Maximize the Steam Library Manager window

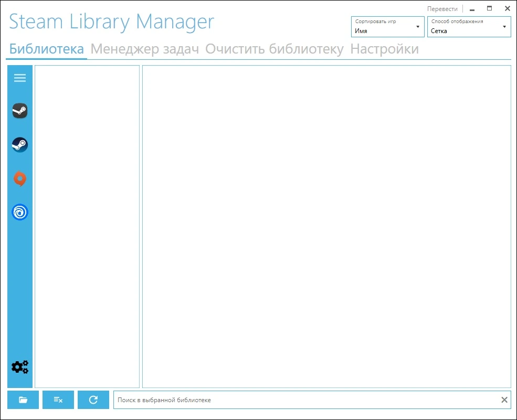[489, 8]
